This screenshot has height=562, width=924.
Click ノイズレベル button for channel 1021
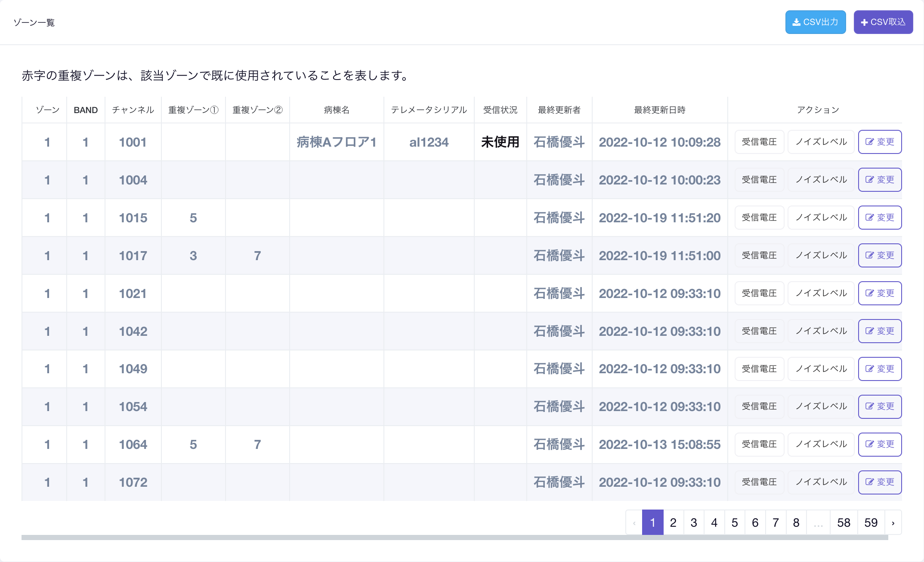pyautogui.click(x=821, y=293)
